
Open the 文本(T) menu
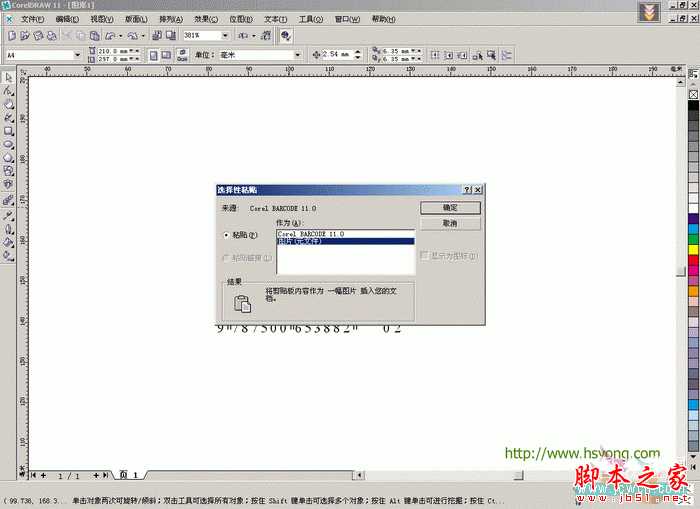coord(275,19)
